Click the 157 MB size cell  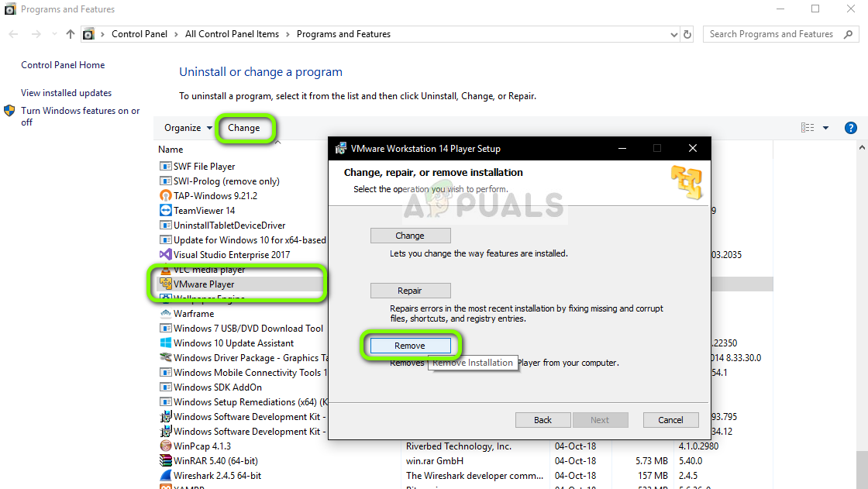653,476
